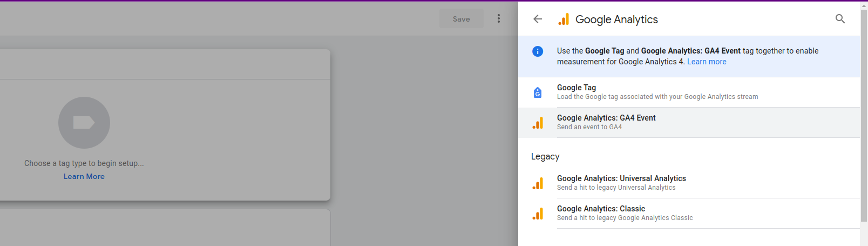Click the panel's vertical scrollbar
The image size is (868, 246).
pos(864,116)
